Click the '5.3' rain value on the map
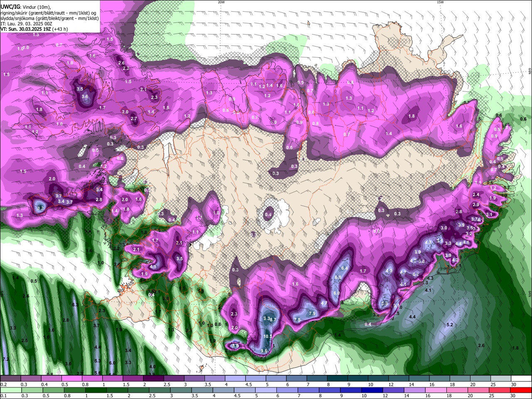This screenshot has height=399, width=532. point(98,361)
